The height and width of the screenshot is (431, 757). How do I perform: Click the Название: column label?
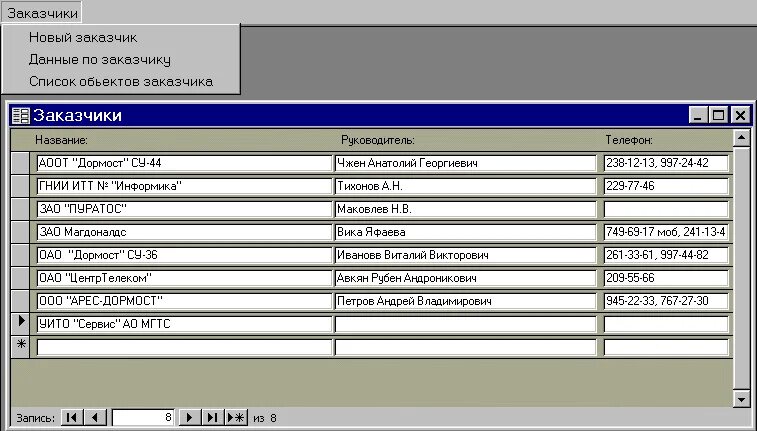pyautogui.click(x=61, y=140)
